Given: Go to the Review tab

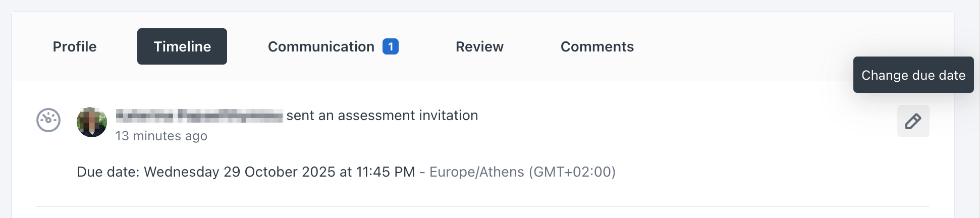Looking at the screenshot, I should click(479, 46).
